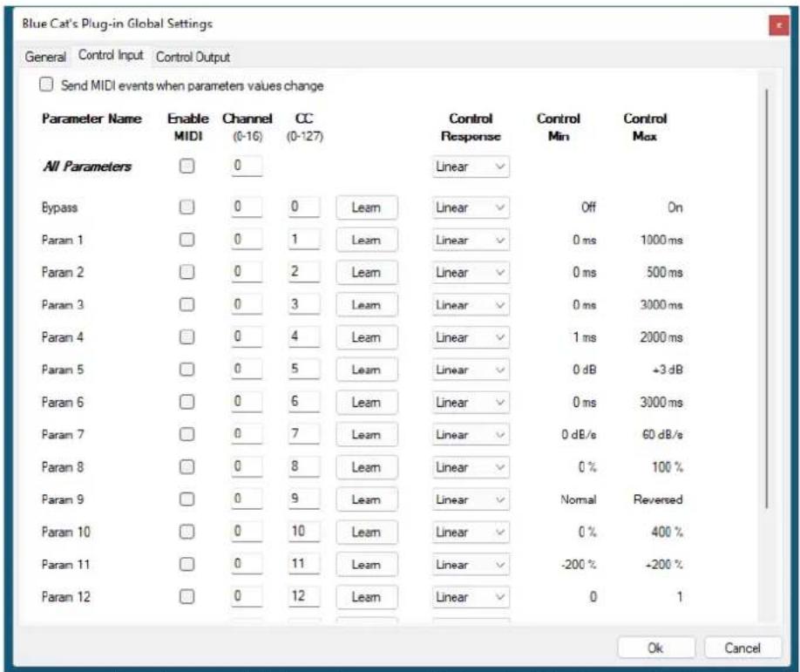Open Param 4 Linear dropdown
800x672 pixels.
(x=471, y=337)
